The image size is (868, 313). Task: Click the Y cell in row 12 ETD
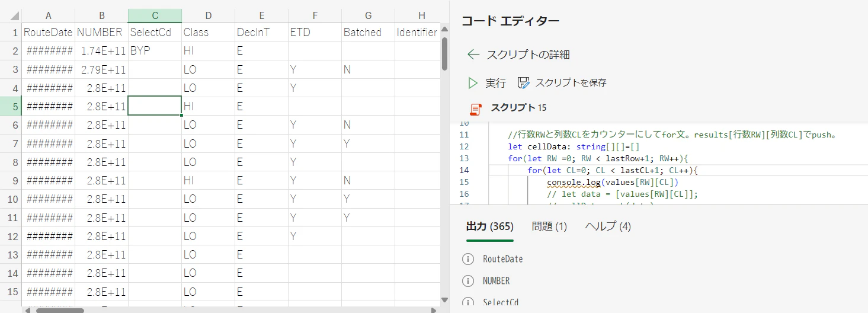(315, 237)
